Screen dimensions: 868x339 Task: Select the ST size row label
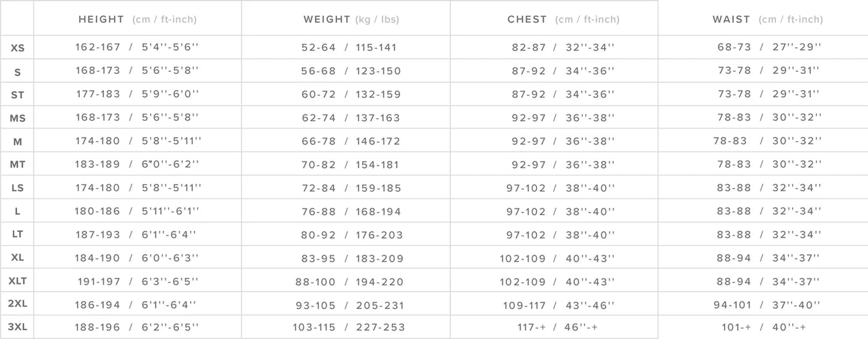tap(17, 95)
